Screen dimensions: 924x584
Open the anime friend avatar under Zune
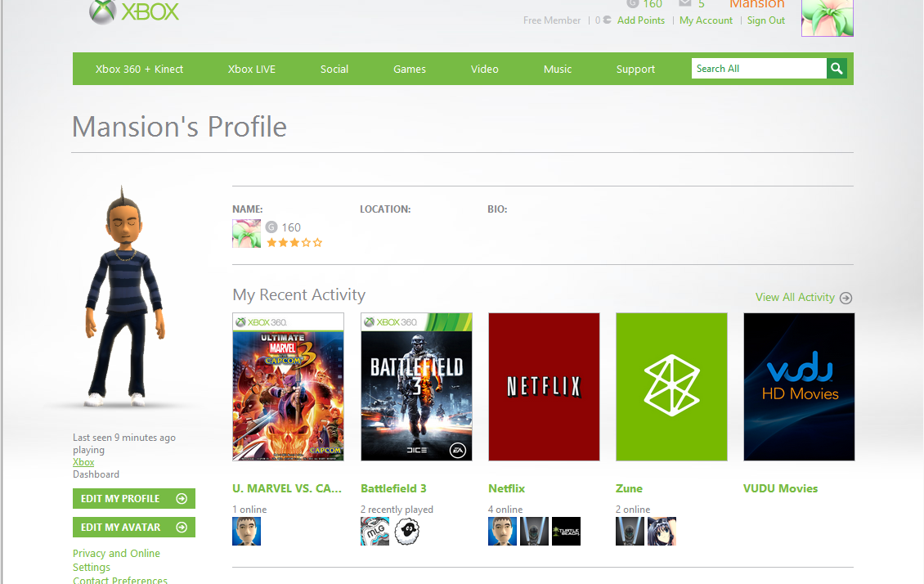point(662,531)
